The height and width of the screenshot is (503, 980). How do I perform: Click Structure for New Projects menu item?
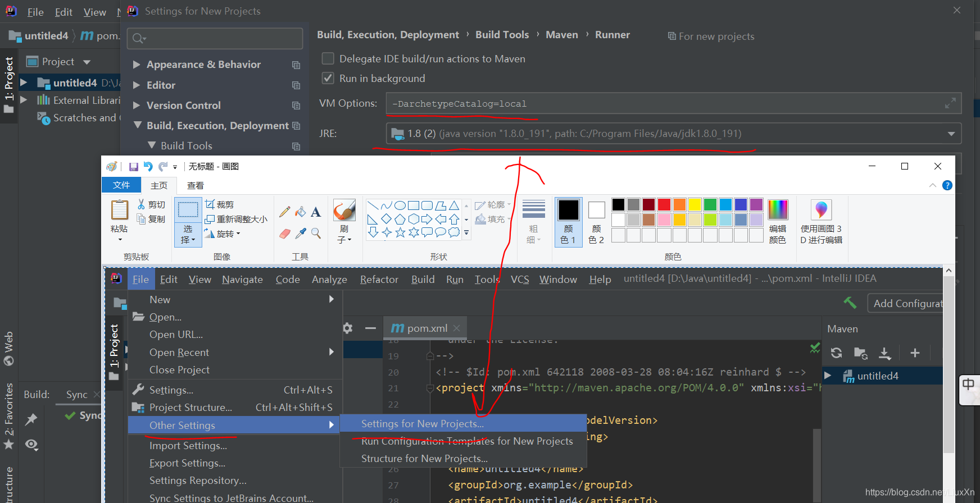464,459
